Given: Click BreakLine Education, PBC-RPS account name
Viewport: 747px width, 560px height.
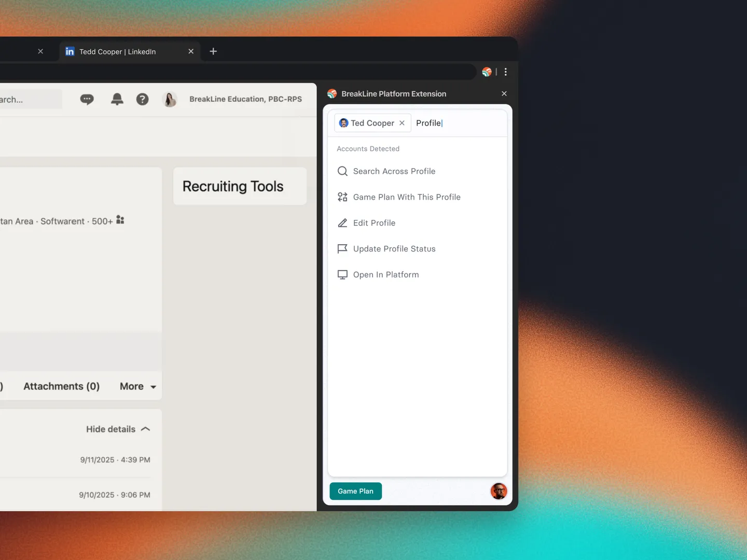Looking at the screenshot, I should pyautogui.click(x=245, y=99).
